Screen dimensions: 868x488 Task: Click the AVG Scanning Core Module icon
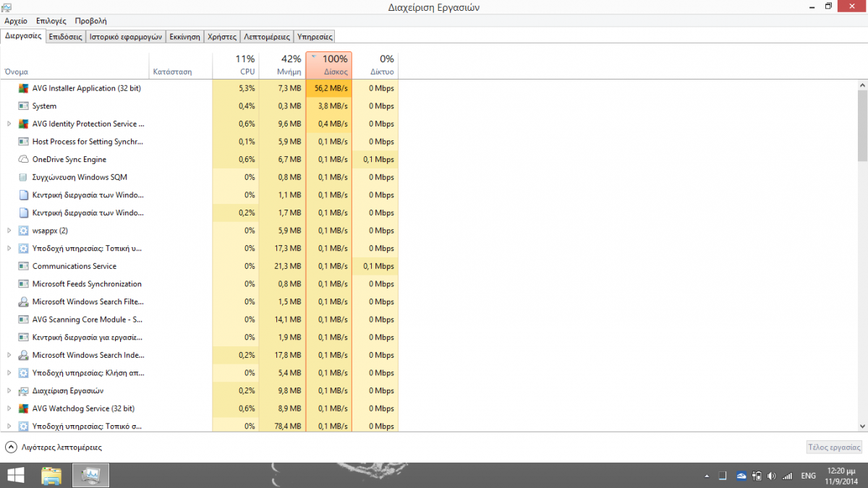tap(23, 320)
